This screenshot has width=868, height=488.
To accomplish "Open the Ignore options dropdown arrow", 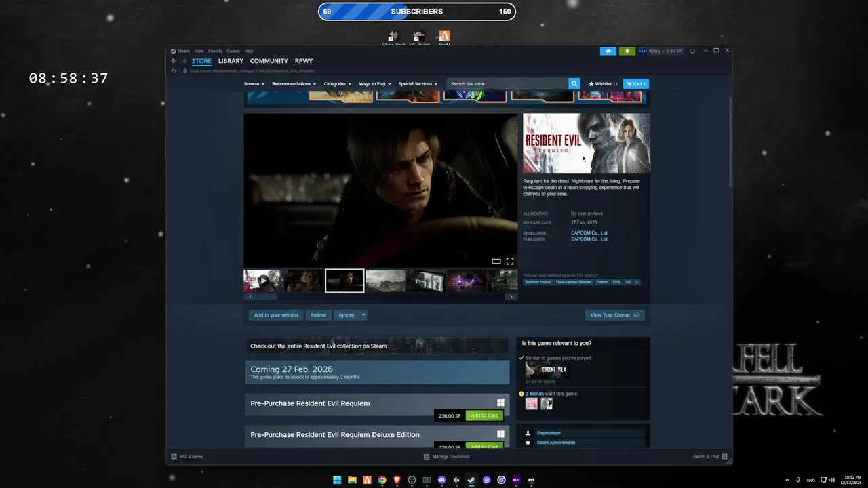I will point(363,315).
